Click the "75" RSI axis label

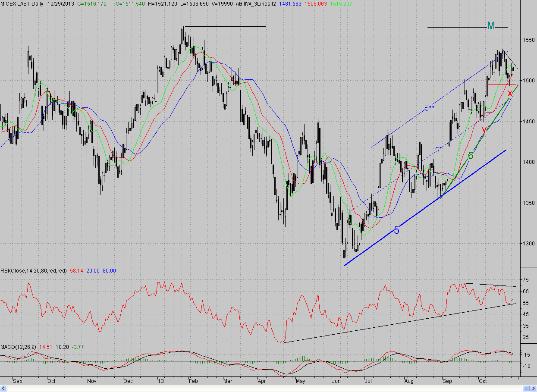tap(526, 280)
